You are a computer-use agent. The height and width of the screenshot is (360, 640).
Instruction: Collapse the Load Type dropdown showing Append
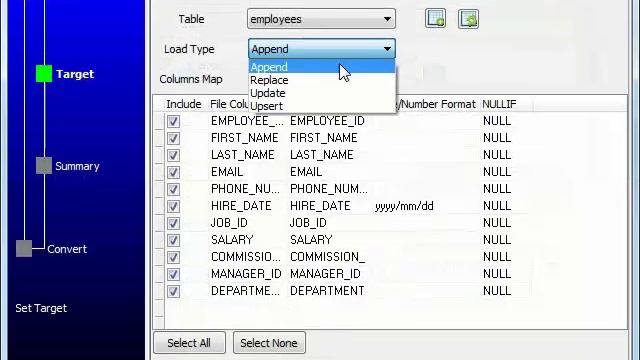coord(322,49)
